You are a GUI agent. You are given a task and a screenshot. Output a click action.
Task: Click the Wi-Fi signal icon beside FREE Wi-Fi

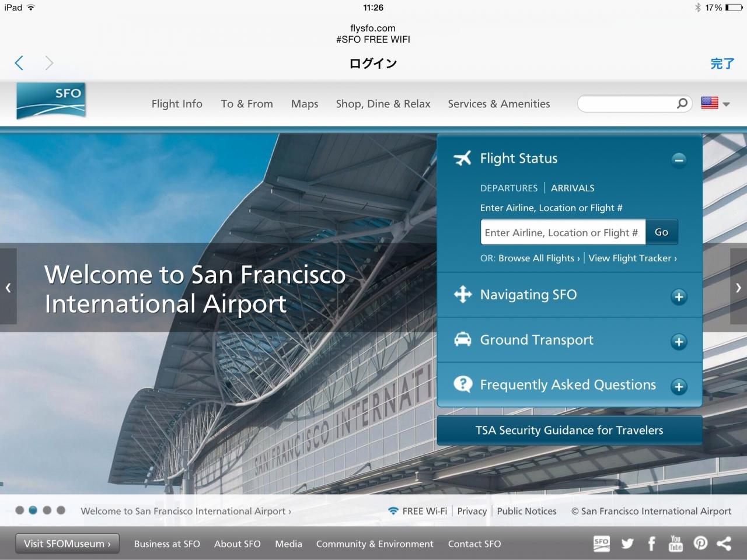point(394,511)
